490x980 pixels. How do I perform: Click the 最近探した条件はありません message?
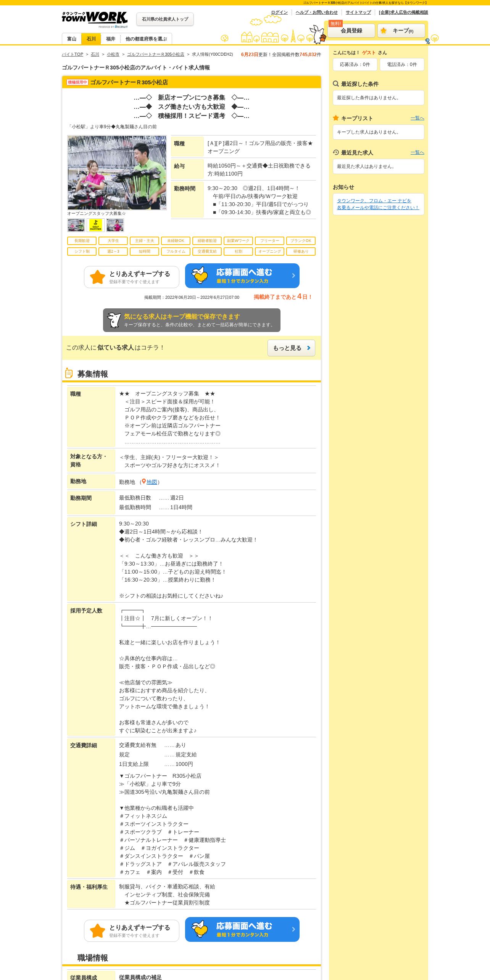pos(369,98)
